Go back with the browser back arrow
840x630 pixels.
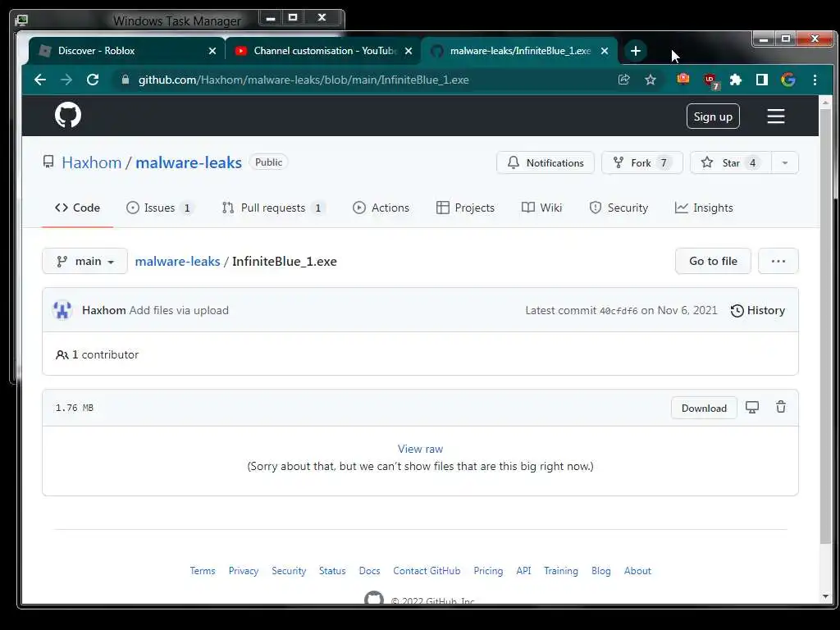tap(40, 80)
